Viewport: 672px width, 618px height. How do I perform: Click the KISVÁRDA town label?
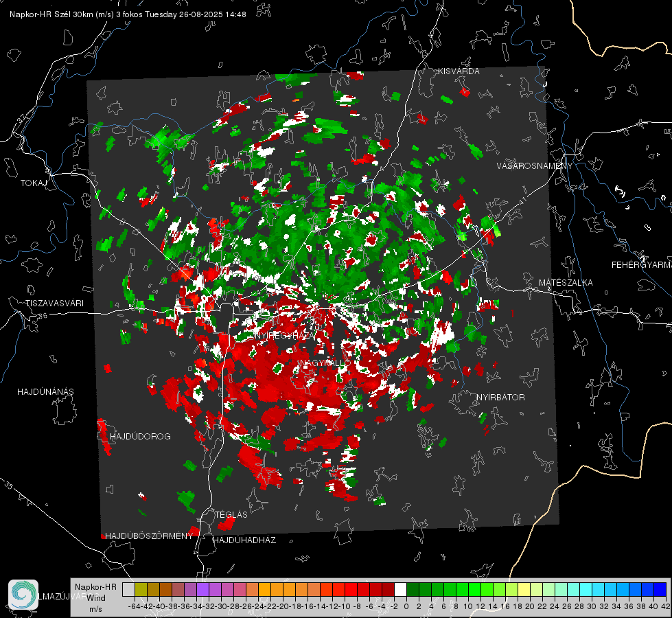click(459, 71)
